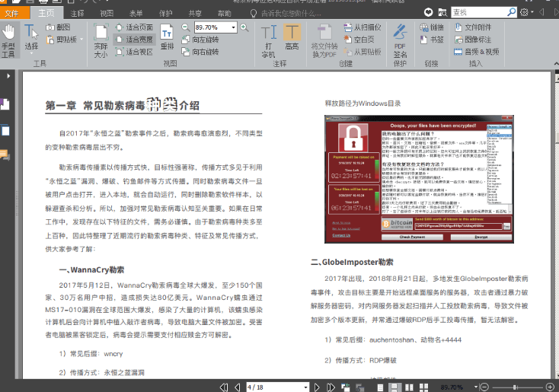Open the File (文件) menu
This screenshot has height=392, width=559.
tap(13, 13)
